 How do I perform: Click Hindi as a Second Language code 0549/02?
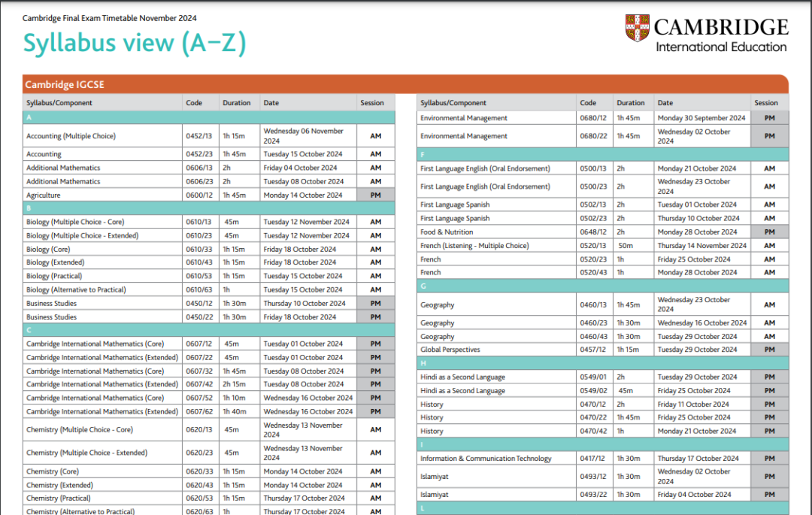[x=593, y=391]
